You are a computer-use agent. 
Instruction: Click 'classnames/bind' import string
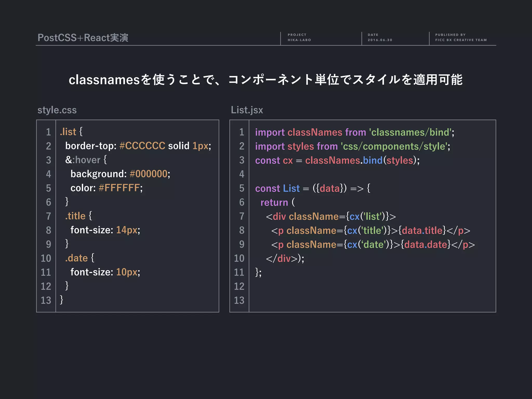[410, 132]
